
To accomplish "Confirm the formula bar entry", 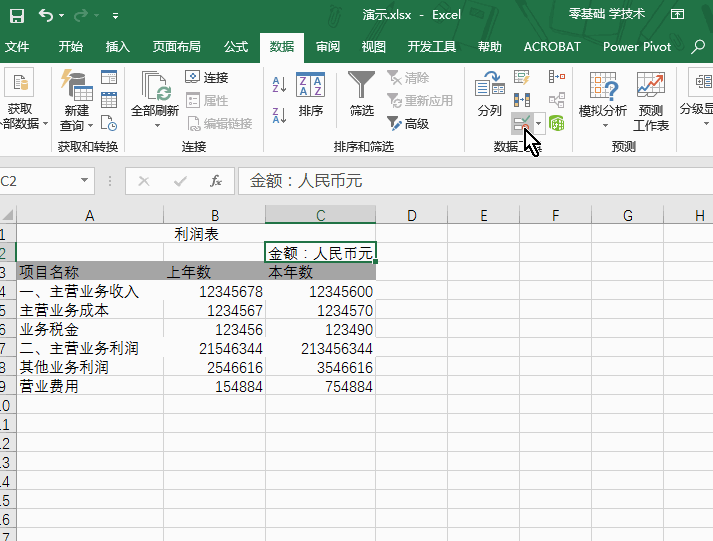I will click(180, 181).
